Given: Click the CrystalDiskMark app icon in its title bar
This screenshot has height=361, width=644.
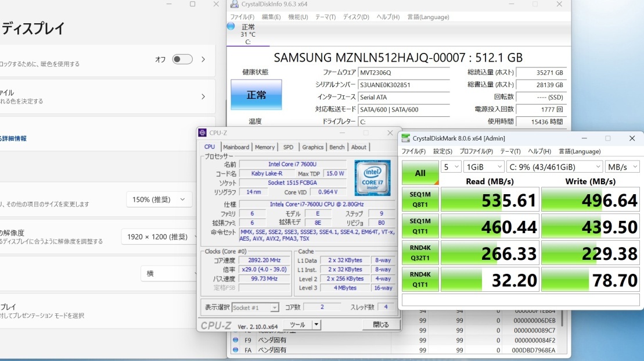Looking at the screenshot, I should click(x=406, y=138).
